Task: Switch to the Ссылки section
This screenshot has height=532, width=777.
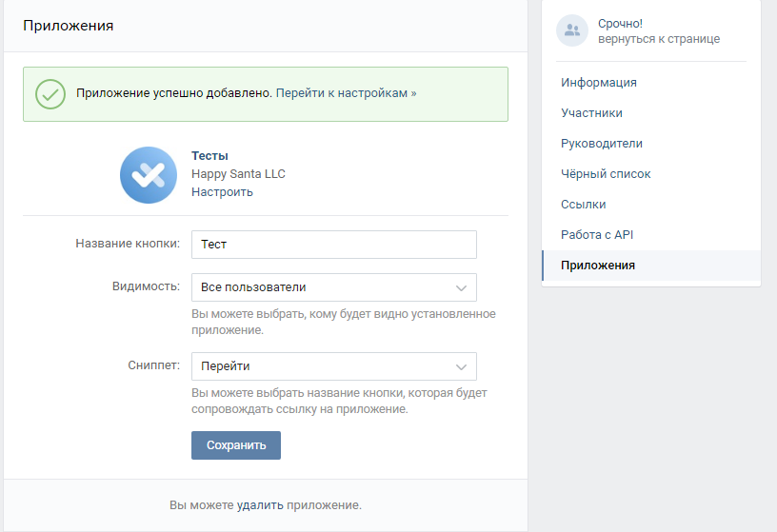Action: click(x=583, y=205)
